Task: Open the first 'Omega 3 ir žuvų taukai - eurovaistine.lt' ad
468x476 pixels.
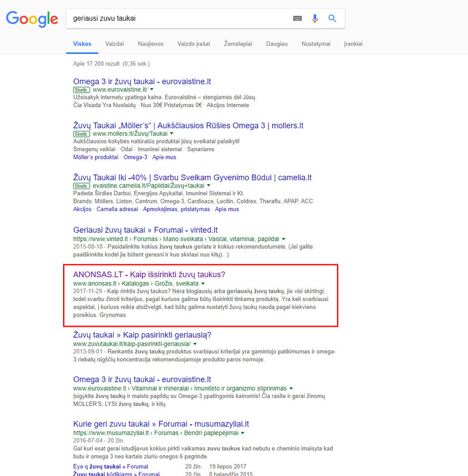Action: point(142,82)
